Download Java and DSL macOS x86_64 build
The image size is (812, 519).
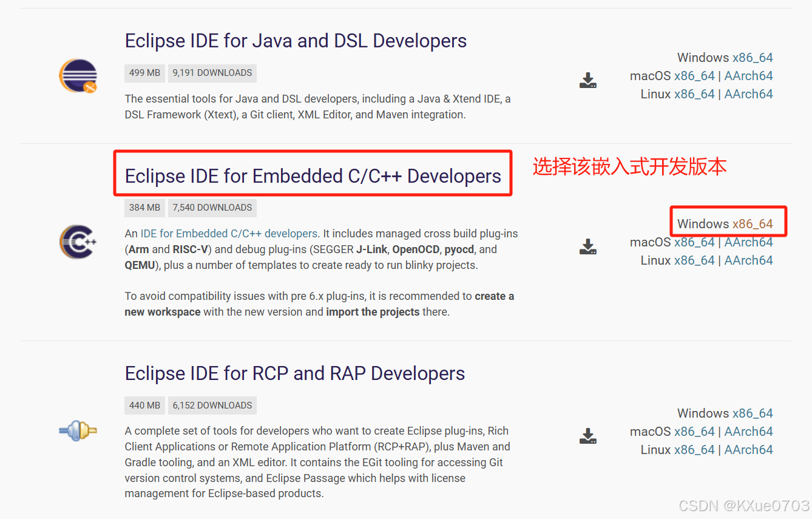[694, 76]
